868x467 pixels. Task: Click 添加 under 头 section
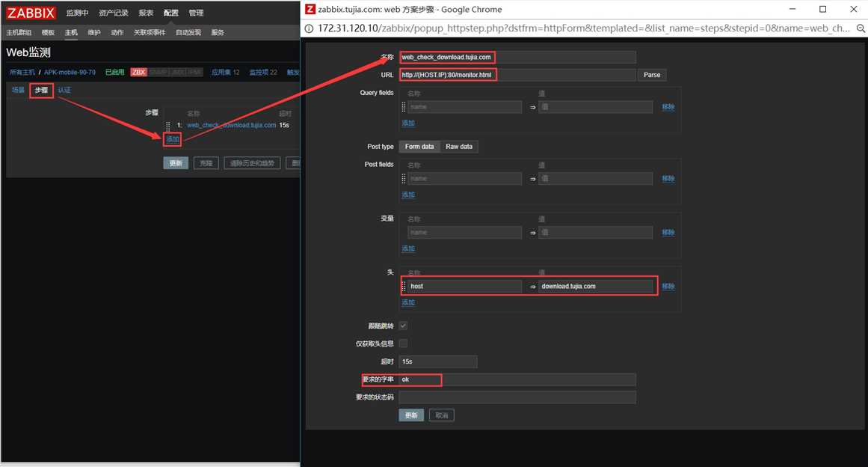[408, 302]
